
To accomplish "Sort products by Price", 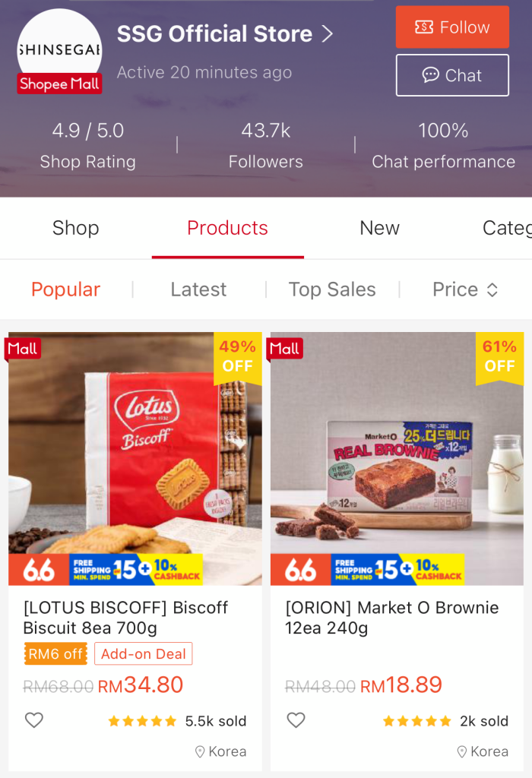I will click(x=465, y=289).
